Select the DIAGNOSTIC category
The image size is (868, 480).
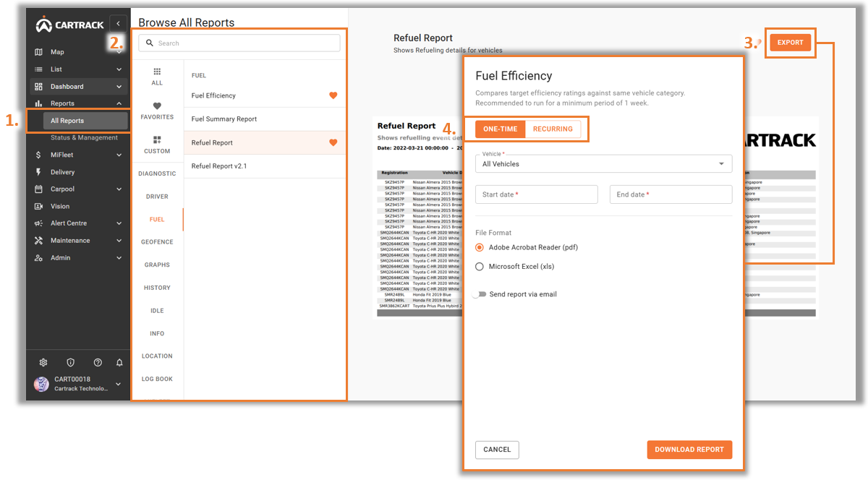pyautogui.click(x=157, y=173)
